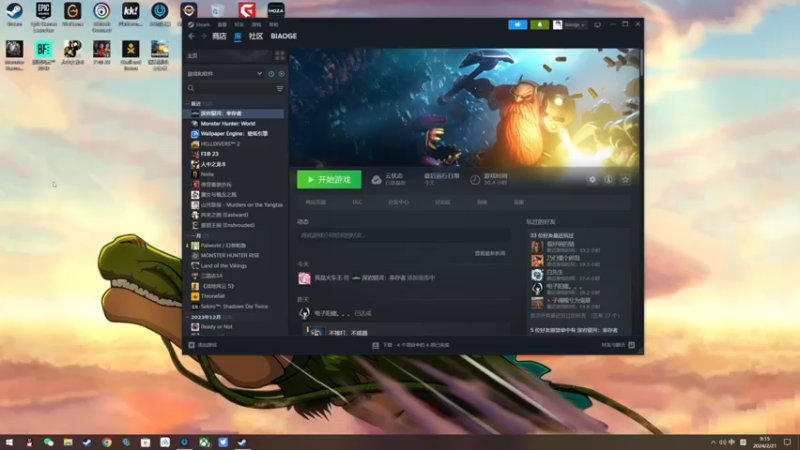The width and height of the screenshot is (800, 450).
Task: Select Wallpaper Engine in library list
Action: click(x=235, y=134)
